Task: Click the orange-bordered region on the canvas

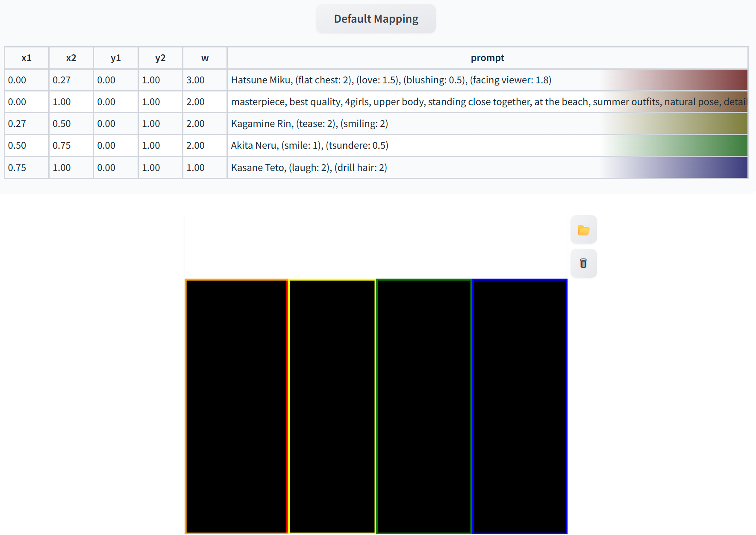Action: tap(236, 406)
